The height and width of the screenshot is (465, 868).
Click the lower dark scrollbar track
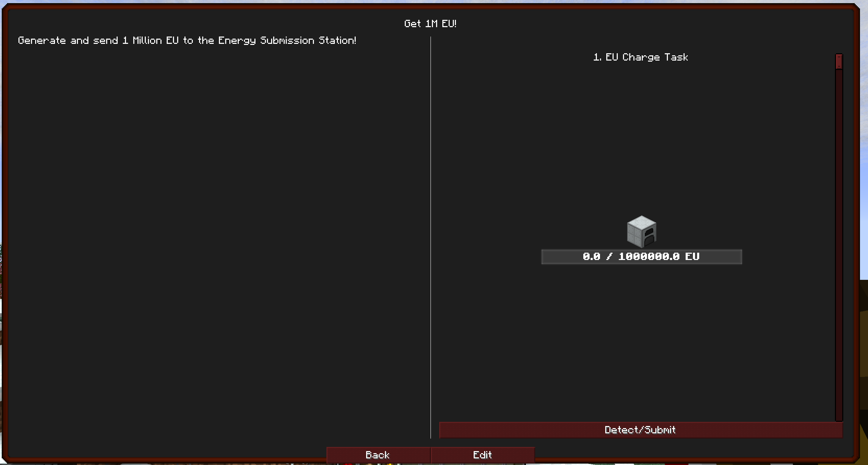(839, 313)
